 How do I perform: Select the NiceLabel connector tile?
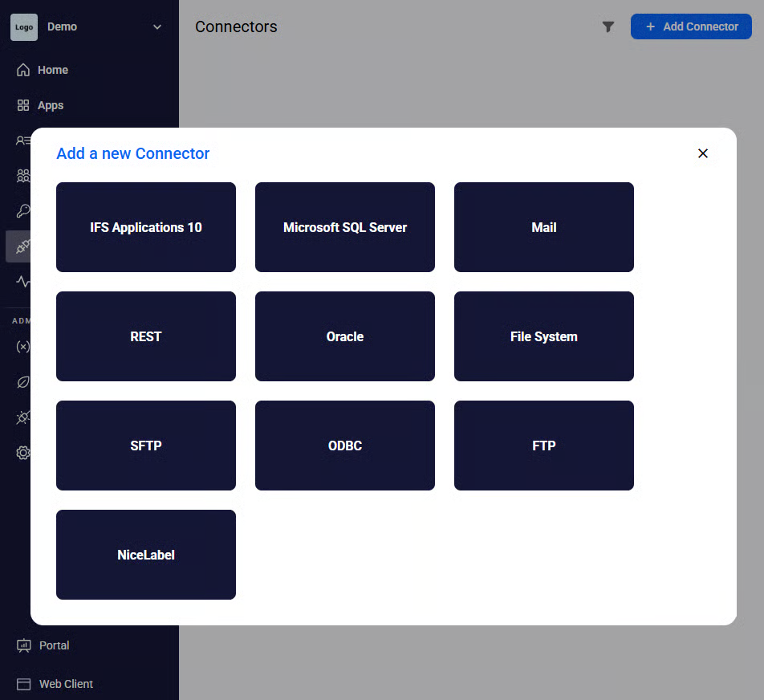146,555
